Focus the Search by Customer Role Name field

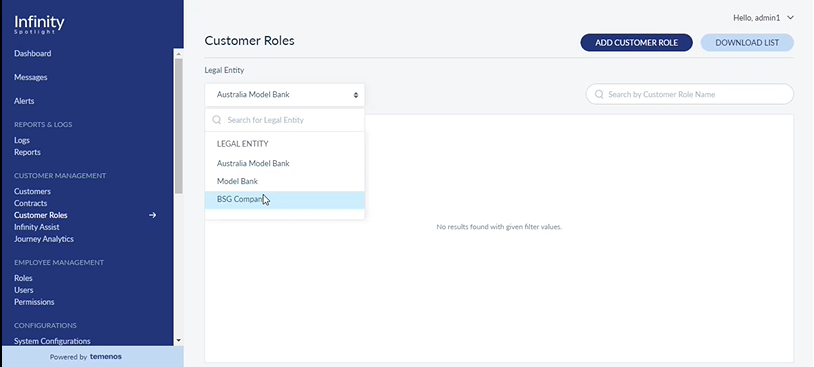[689, 94]
